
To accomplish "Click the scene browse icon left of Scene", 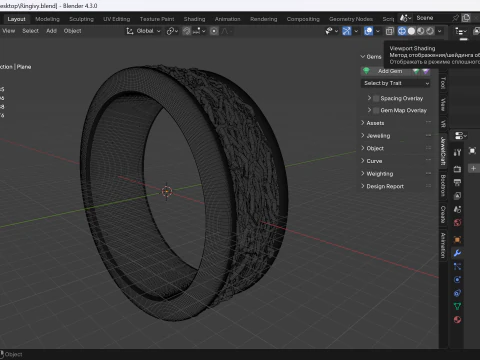I will (405, 18).
